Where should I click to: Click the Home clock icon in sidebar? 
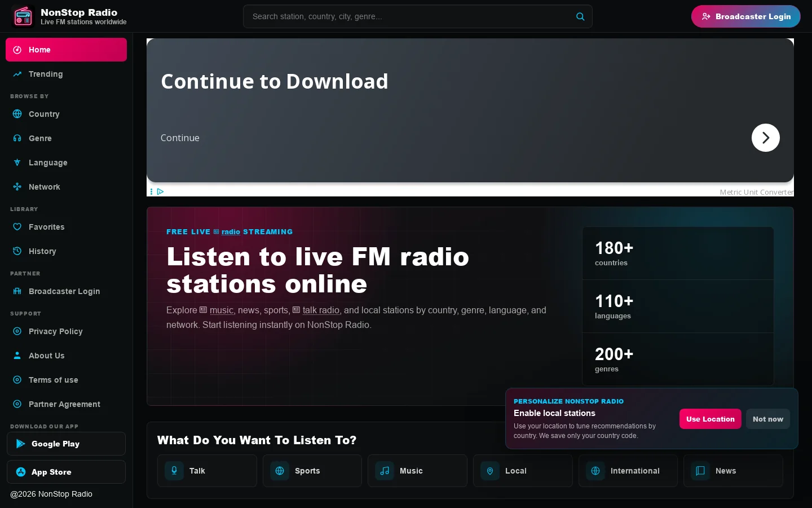[17, 50]
